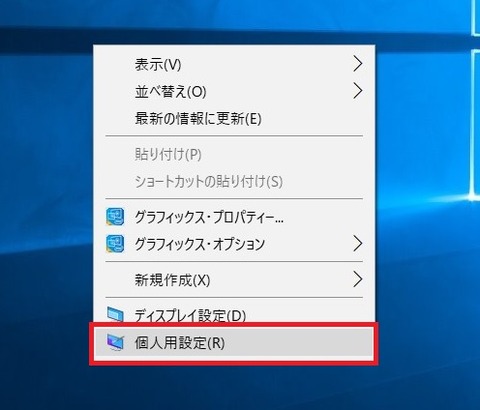This screenshot has height=410, width=480.
Task: Click the グラフィックス・プロパティー icon
Action: coord(115,217)
